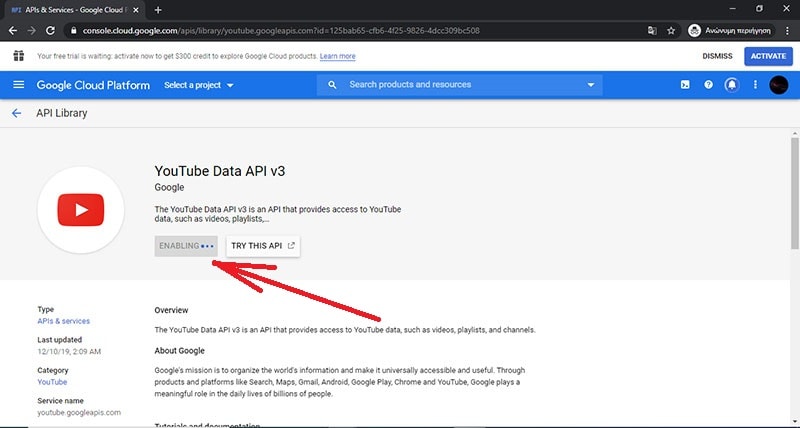Click the blue ACTIVATE button

pyautogui.click(x=768, y=56)
